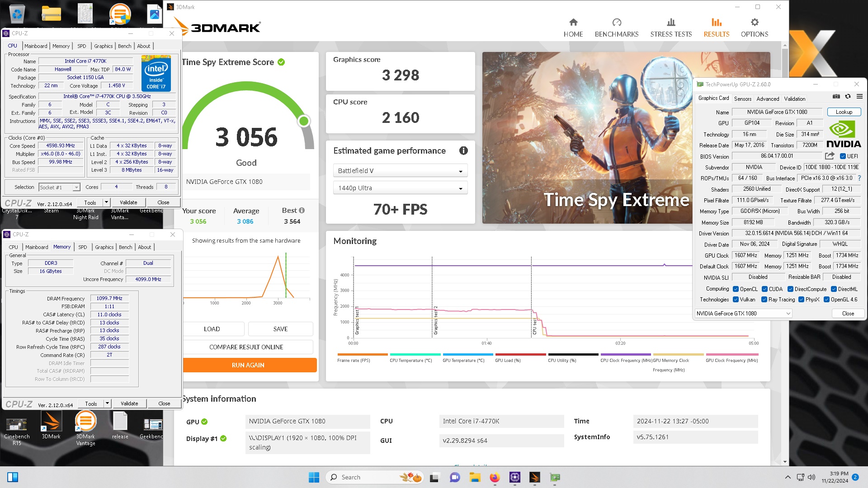Open the Recycle Bin desktop icon
This screenshot has height=488, width=868.
[17, 14]
